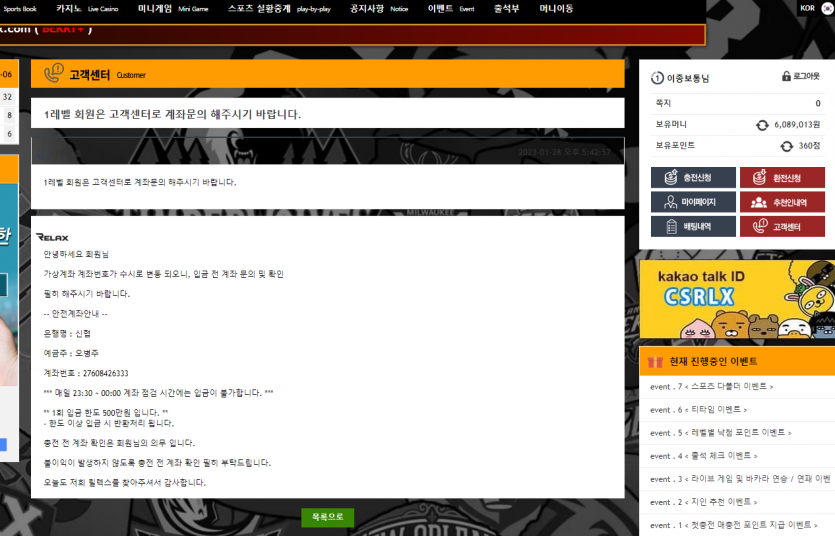Click the green 목록으로 list button
The image size is (835, 536).
[327, 517]
